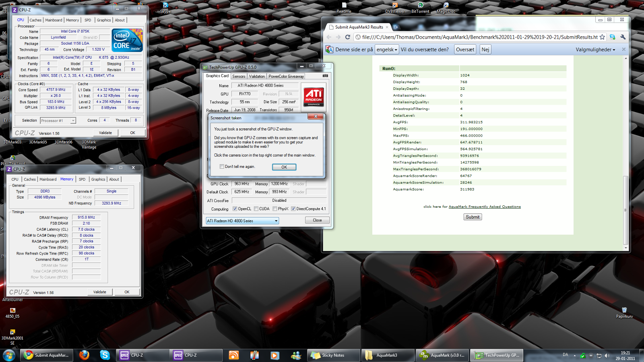Click the Skype extension icon in Chrome toolbar
This screenshot has height=362, width=644.
click(x=613, y=37)
